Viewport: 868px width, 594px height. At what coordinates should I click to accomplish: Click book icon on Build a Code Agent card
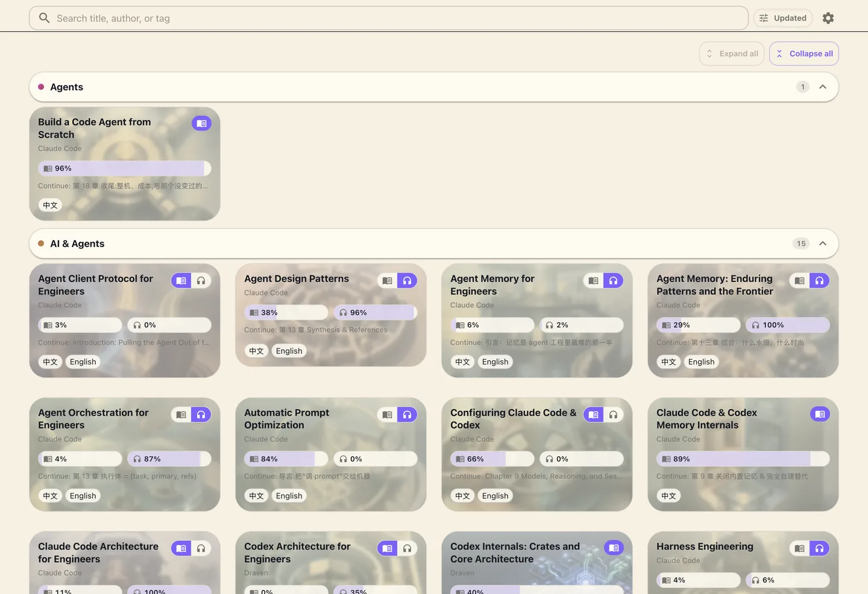[201, 123]
